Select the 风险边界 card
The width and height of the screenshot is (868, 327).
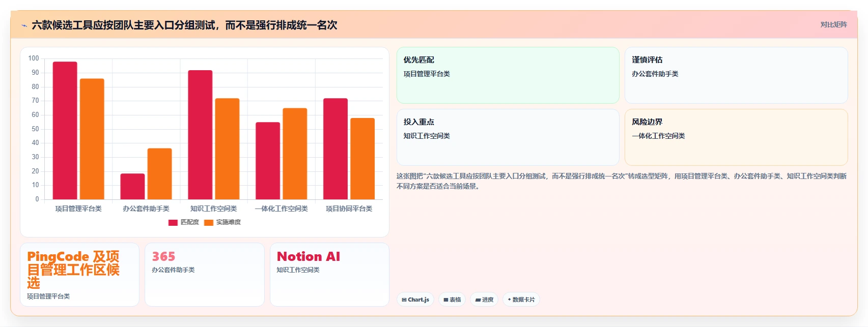736,137
